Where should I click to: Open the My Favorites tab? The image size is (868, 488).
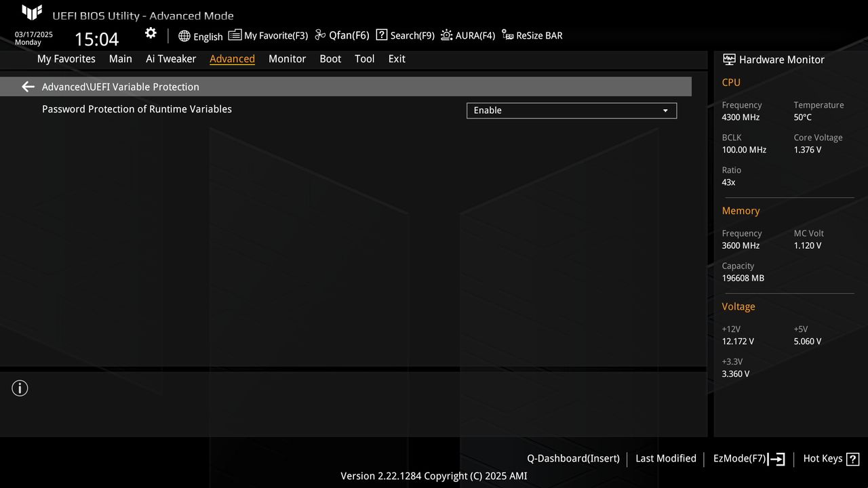66,59
